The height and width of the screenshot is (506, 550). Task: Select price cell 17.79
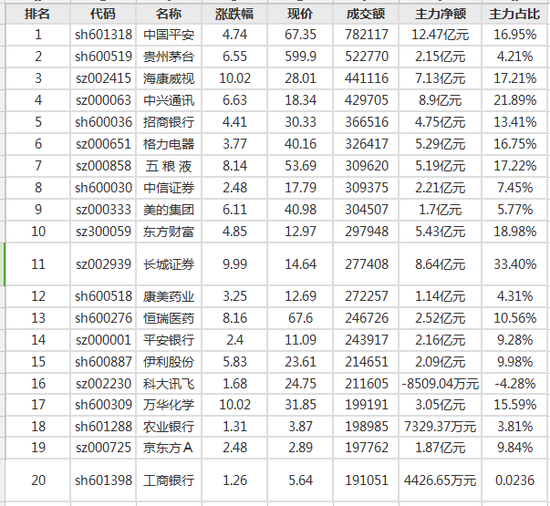(300, 188)
